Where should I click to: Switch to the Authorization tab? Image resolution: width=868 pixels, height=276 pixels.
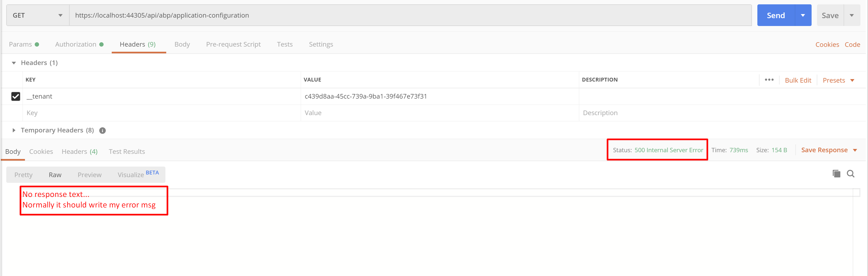tap(76, 44)
